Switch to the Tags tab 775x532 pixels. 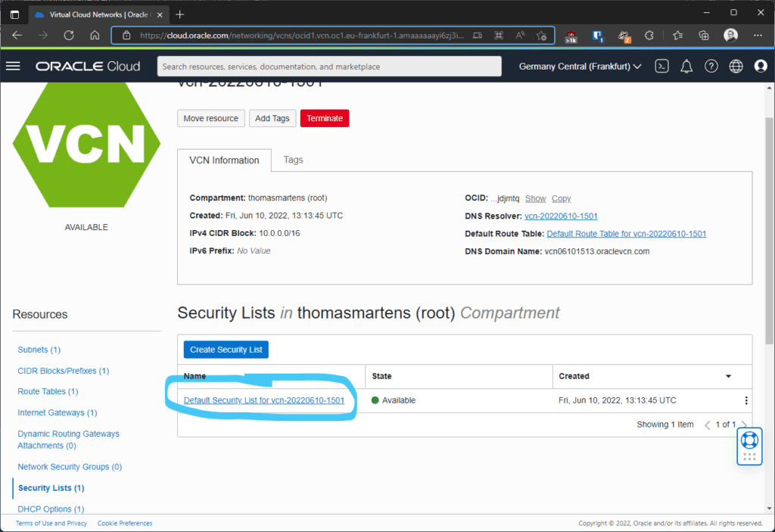point(293,160)
